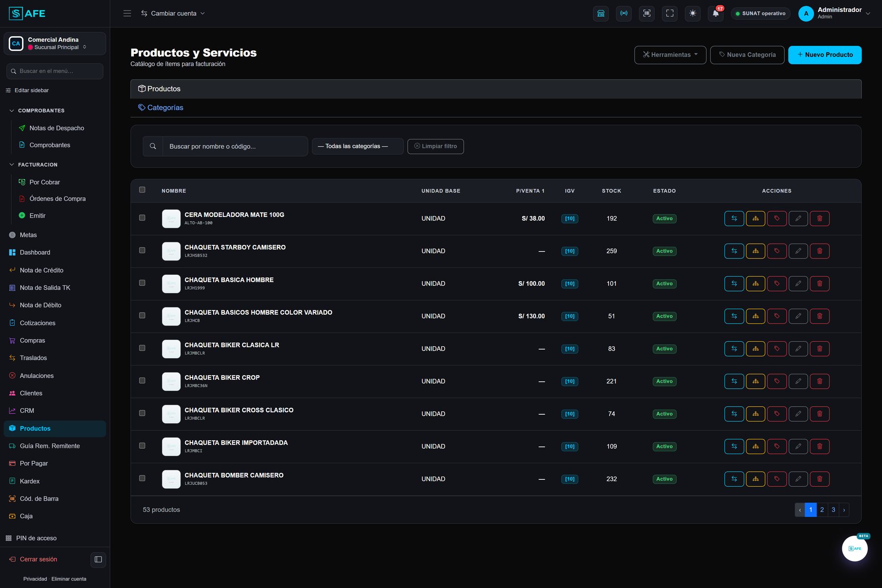Switch Sucursal Principal branch selector
882x588 pixels.
click(x=55, y=44)
